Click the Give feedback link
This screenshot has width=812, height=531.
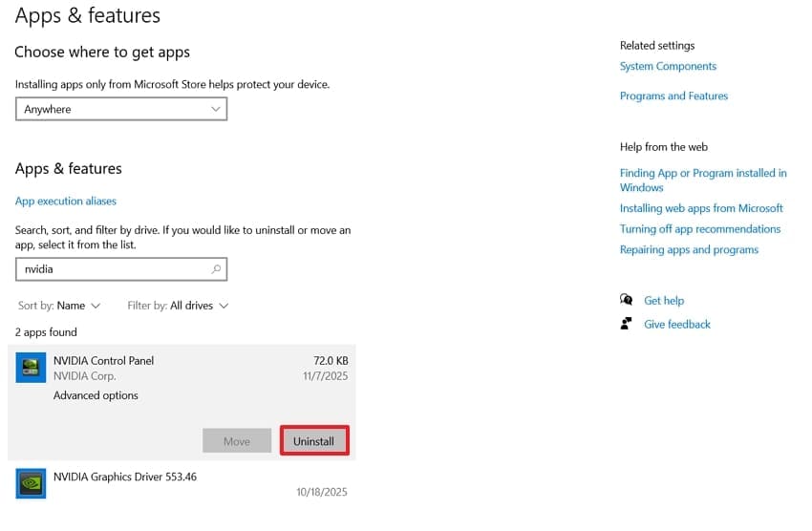click(x=677, y=324)
